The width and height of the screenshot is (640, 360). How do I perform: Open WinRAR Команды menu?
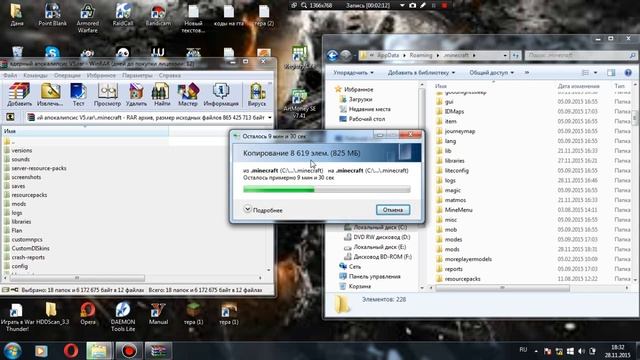tap(35, 76)
